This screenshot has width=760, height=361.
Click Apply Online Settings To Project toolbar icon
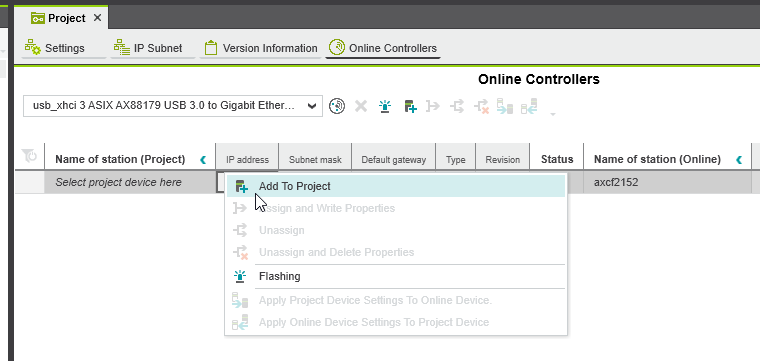pos(529,106)
